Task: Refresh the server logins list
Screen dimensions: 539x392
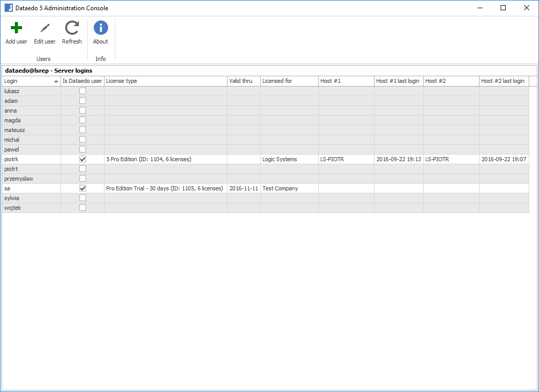Action: point(72,28)
